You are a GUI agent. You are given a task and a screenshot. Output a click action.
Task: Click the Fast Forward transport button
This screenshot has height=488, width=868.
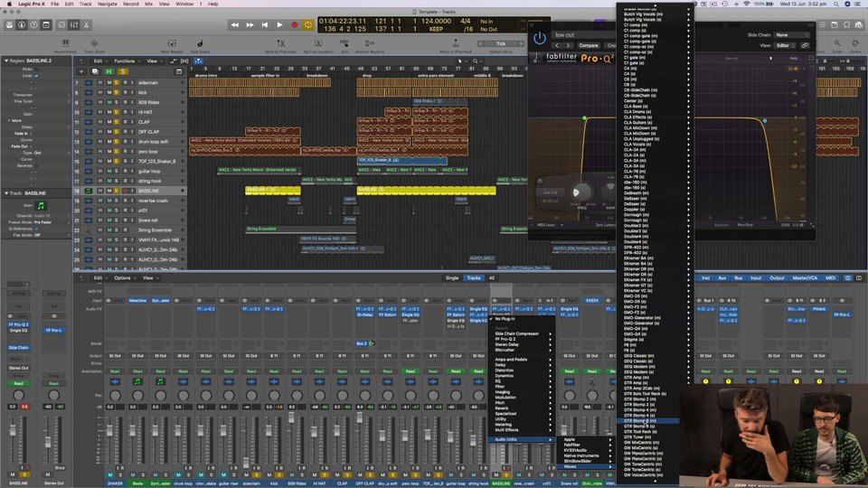250,25
